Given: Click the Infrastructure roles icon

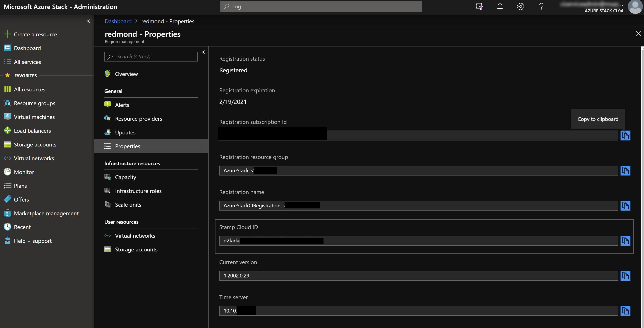Looking at the screenshot, I should [x=108, y=190].
